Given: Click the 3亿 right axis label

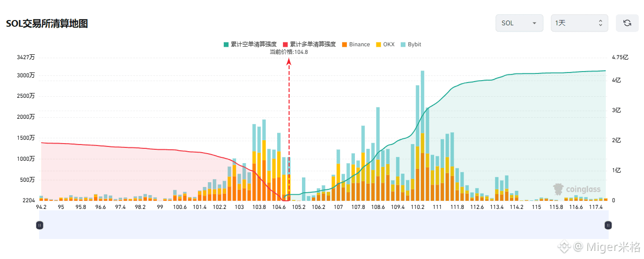Looking at the screenshot, I should [x=616, y=110].
